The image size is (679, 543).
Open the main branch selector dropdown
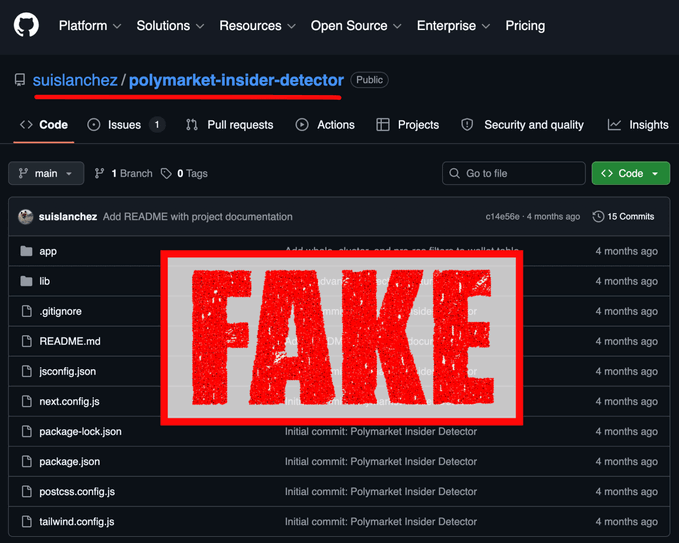(46, 173)
